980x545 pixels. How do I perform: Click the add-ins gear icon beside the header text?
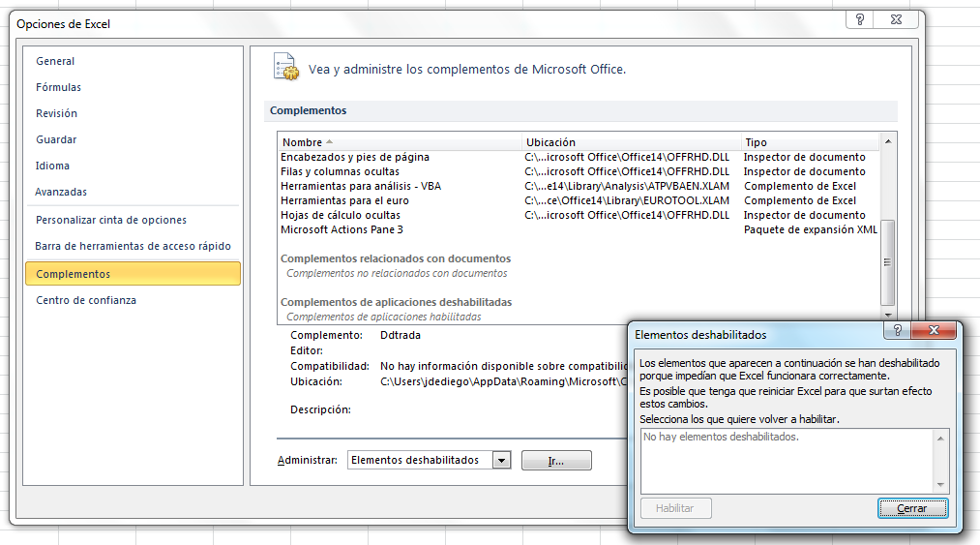285,68
